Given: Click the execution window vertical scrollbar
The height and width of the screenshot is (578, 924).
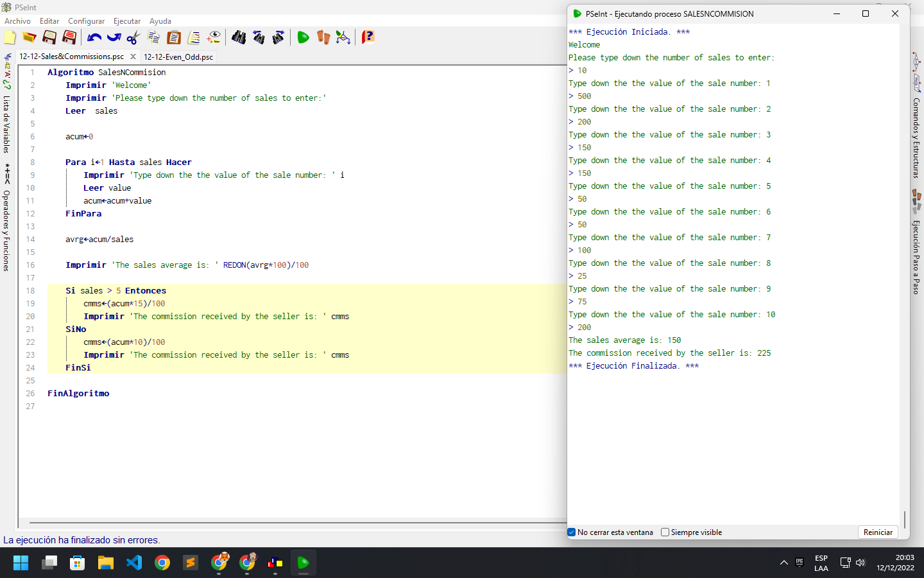Looking at the screenshot, I should [x=905, y=519].
